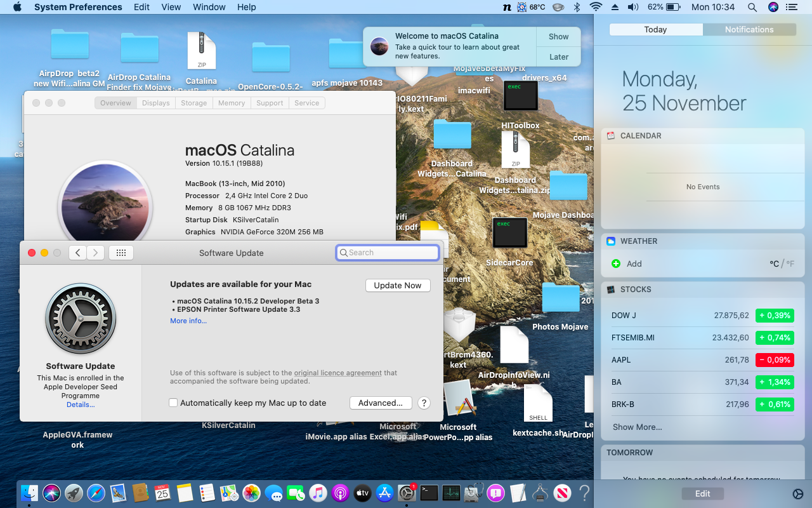Open App Store from the Dock
812x508 pixels.
click(x=384, y=493)
